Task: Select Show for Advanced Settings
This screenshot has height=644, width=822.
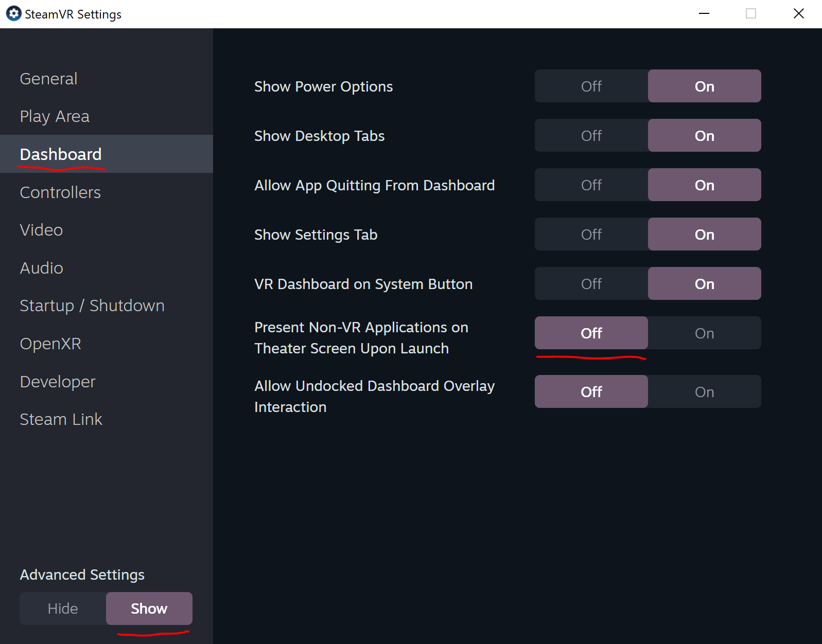Action: point(149,609)
